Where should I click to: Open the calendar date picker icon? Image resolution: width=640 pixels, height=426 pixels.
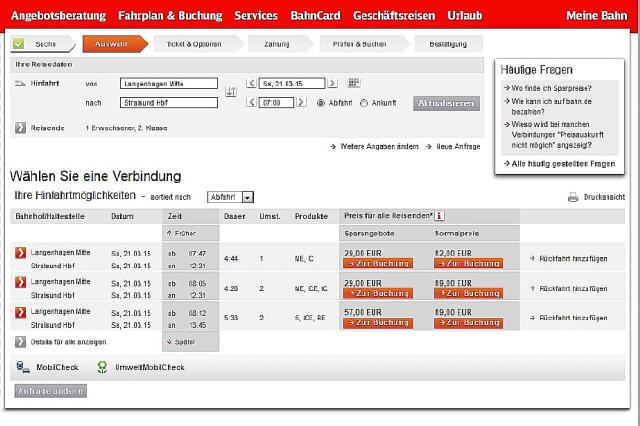pos(353,83)
